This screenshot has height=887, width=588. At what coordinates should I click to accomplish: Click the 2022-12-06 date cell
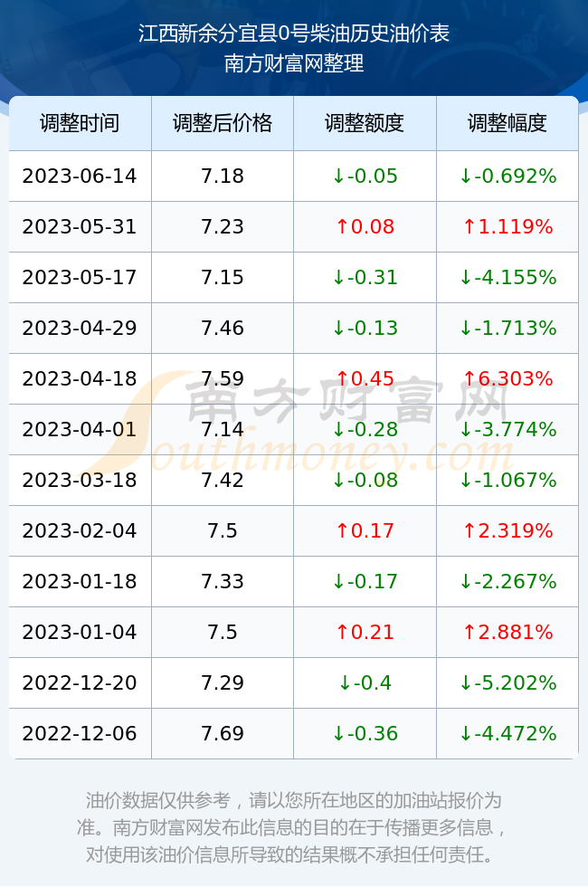(80, 733)
